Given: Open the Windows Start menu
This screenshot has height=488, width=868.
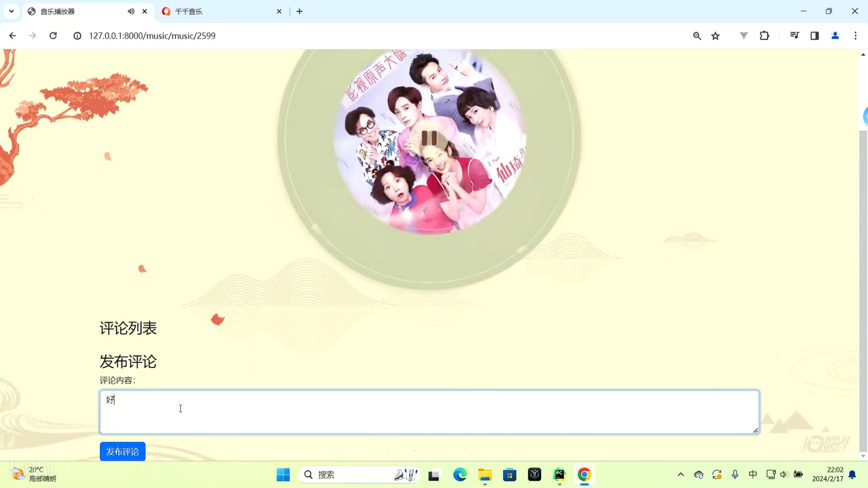Looking at the screenshot, I should (x=283, y=474).
